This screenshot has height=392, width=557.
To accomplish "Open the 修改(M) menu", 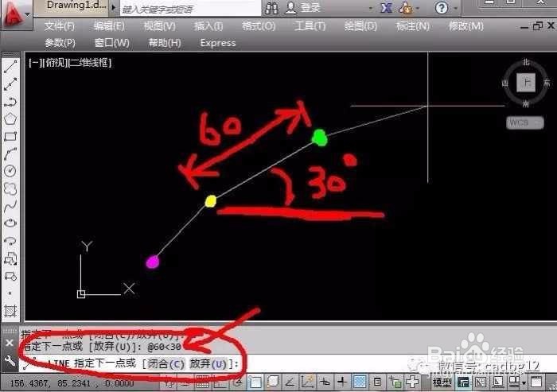I will pyautogui.click(x=466, y=26).
